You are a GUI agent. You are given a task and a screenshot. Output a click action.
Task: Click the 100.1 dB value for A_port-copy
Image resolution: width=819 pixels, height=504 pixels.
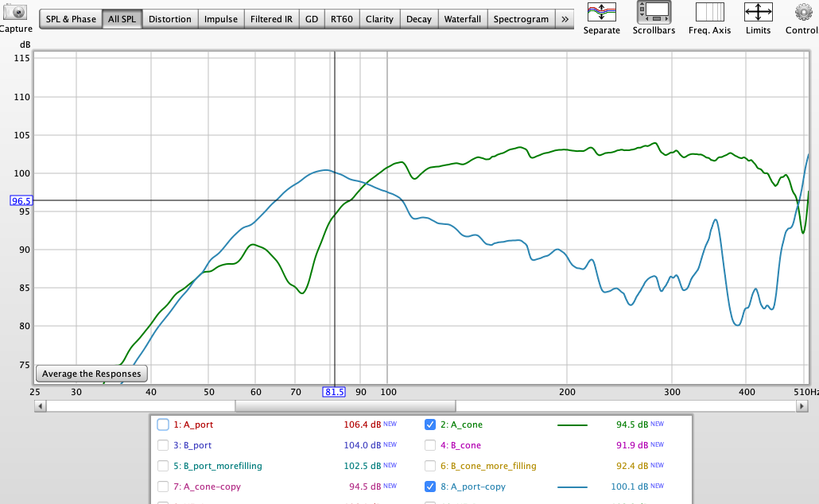click(x=630, y=487)
